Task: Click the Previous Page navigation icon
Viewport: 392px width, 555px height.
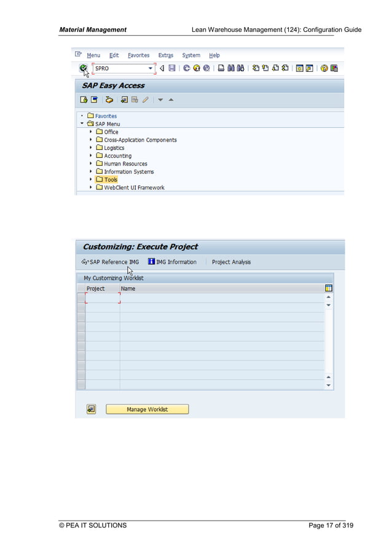Action: coord(265,68)
